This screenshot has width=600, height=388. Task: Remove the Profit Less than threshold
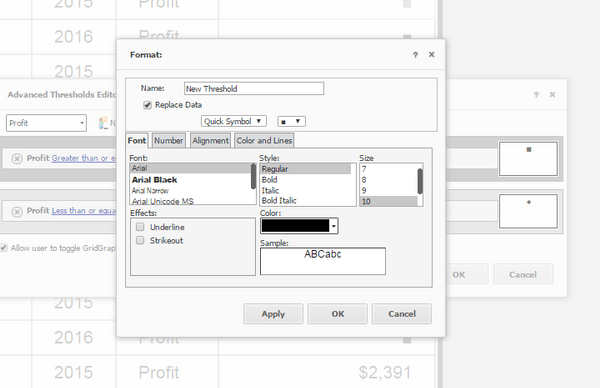point(17,211)
